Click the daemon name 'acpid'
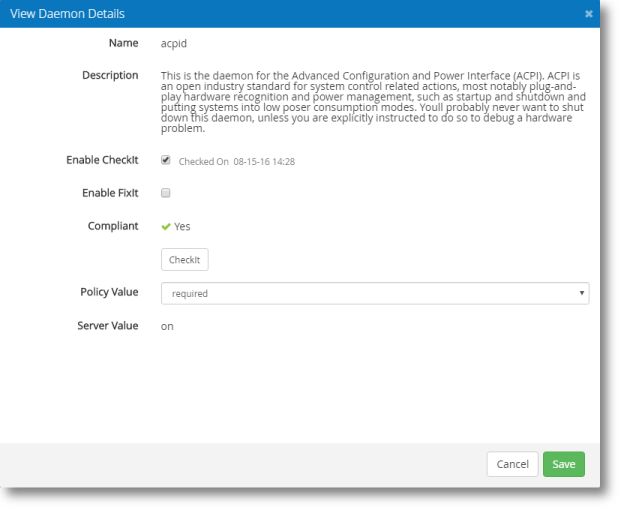Screen dimensions: 630x516 [174, 43]
